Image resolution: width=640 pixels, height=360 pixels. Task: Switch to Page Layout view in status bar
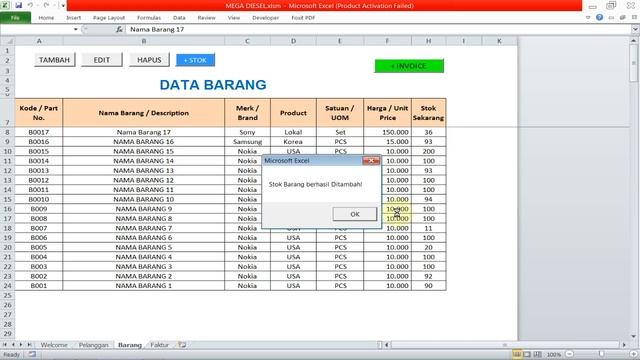[x=527, y=354]
